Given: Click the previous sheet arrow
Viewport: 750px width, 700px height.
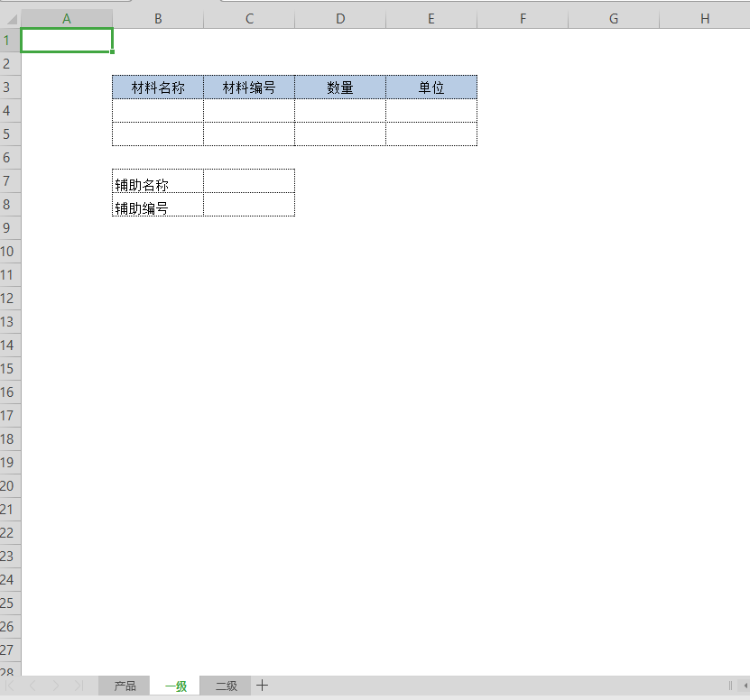Looking at the screenshot, I should pos(33,686).
